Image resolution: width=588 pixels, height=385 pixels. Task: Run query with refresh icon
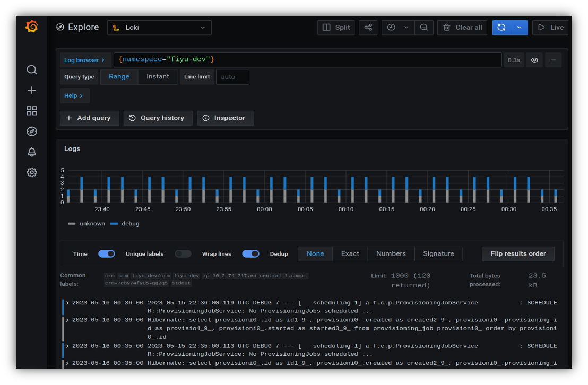coord(501,28)
